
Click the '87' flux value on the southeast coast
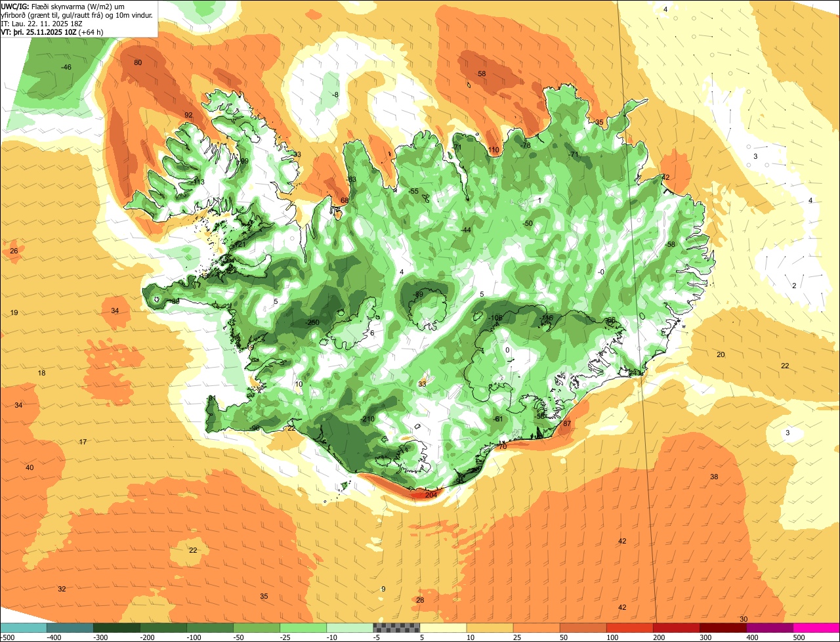point(567,424)
